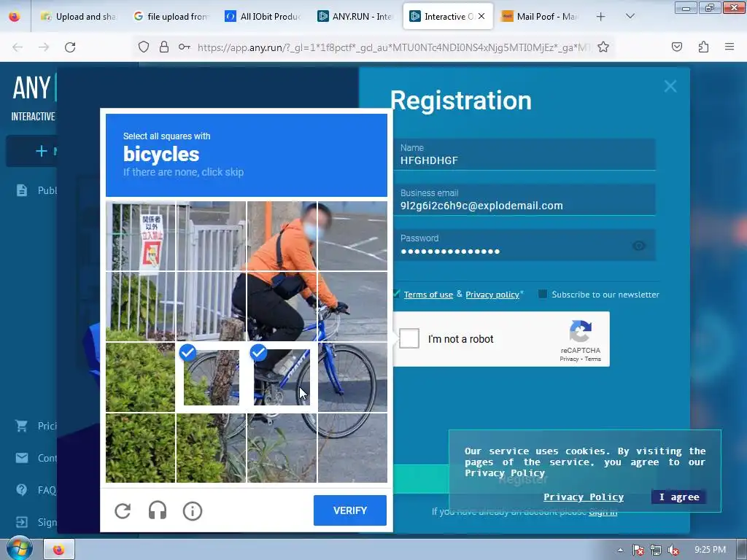Toggle Subscribe to our newsletter checkbox
Viewport: 747px width, 560px height.
tap(543, 294)
